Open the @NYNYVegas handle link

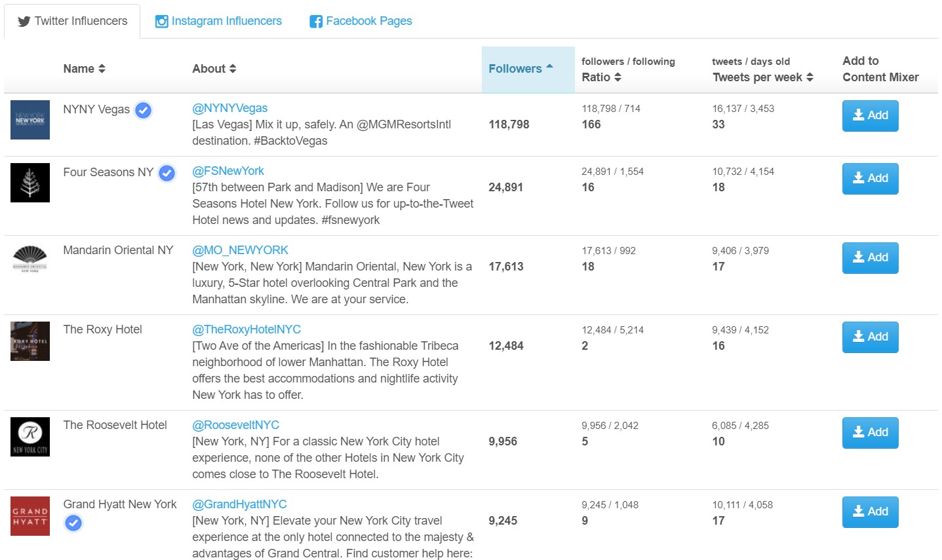point(229,108)
